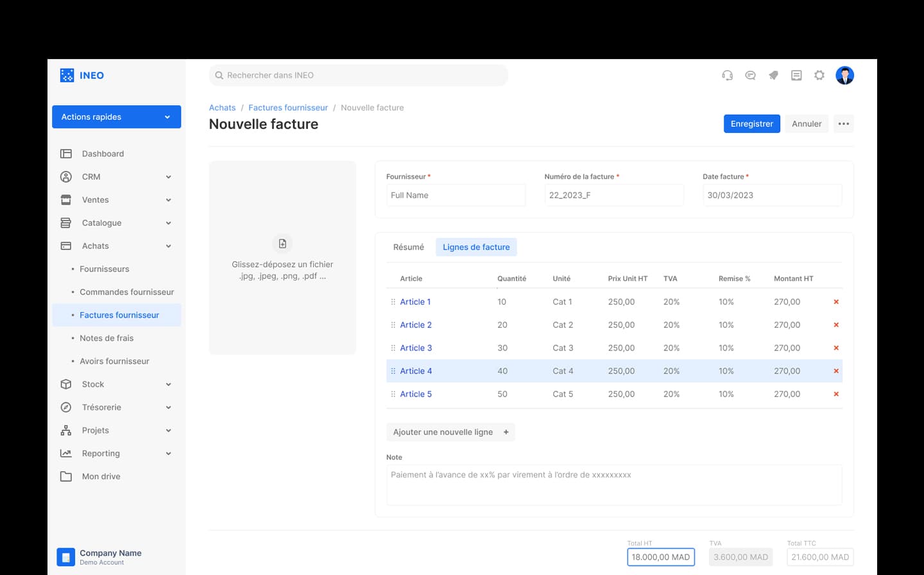Click the user profile avatar
Image resolution: width=924 pixels, height=575 pixels.
pos(844,76)
